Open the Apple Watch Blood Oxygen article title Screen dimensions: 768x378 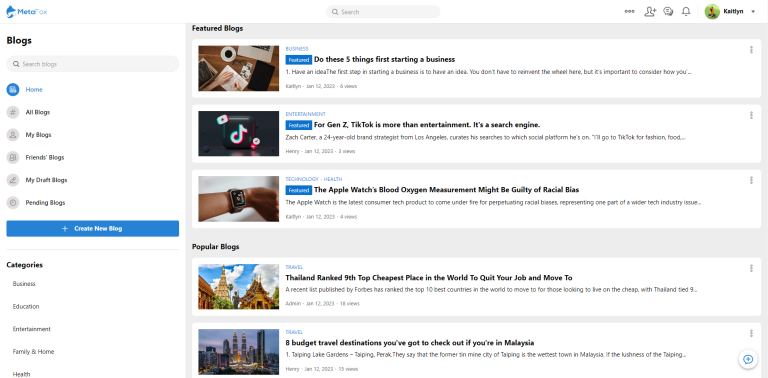(446, 189)
